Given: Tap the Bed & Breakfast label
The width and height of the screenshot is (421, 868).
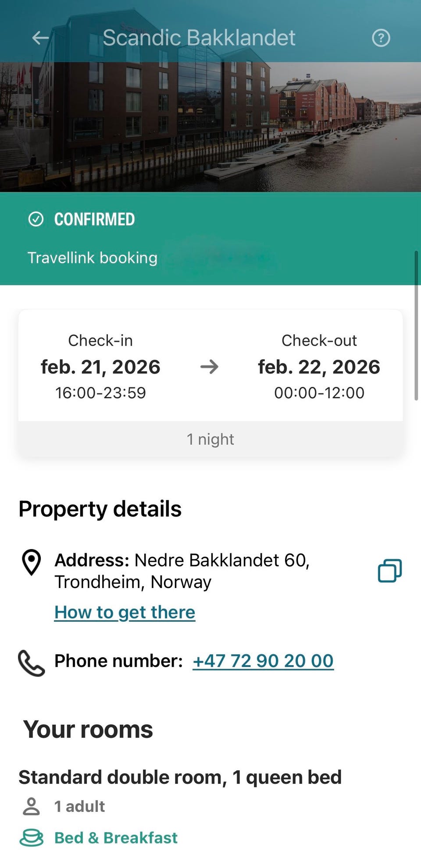Looking at the screenshot, I should click(x=116, y=838).
